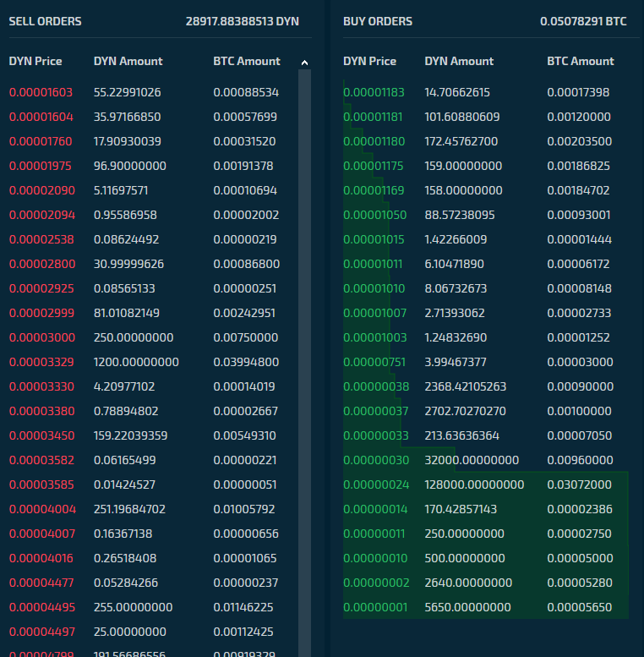Select sell order priced 0.00003000
The width and height of the screenshot is (644, 657).
click(x=154, y=337)
